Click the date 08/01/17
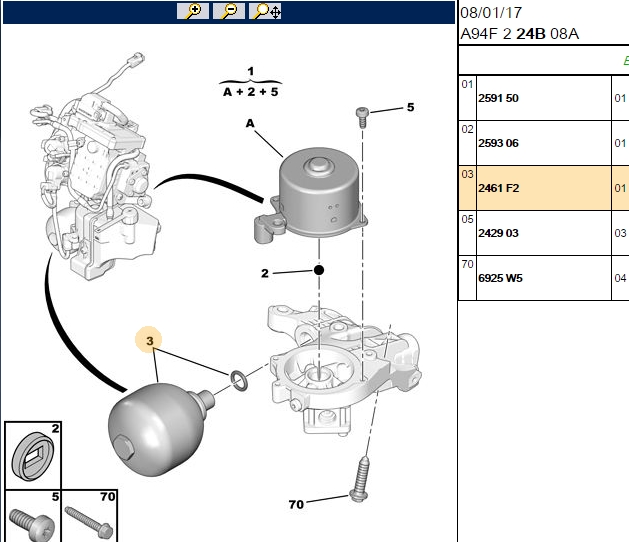This screenshot has height=542, width=629. (491, 13)
